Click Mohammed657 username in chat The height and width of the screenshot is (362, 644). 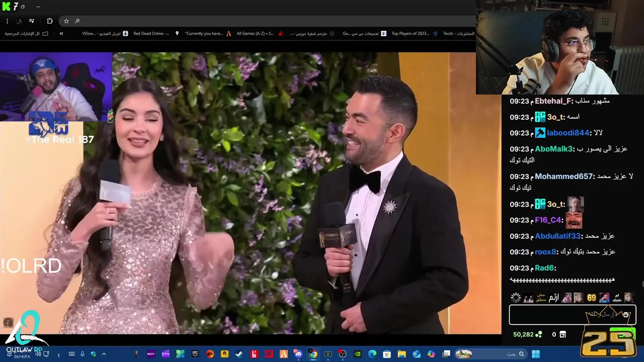coord(564,176)
